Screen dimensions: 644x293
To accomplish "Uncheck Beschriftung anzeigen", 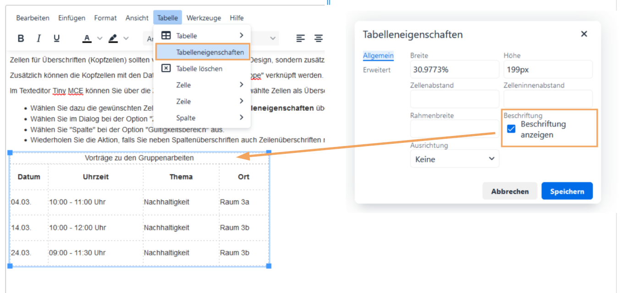I will 511,130.
